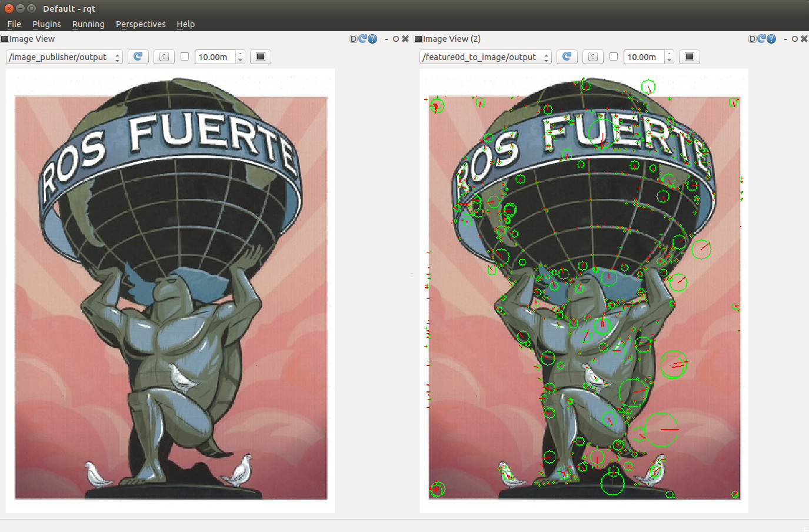Toggle dynamic range checkbox in left Image View
809x532 pixels.
tap(185, 56)
